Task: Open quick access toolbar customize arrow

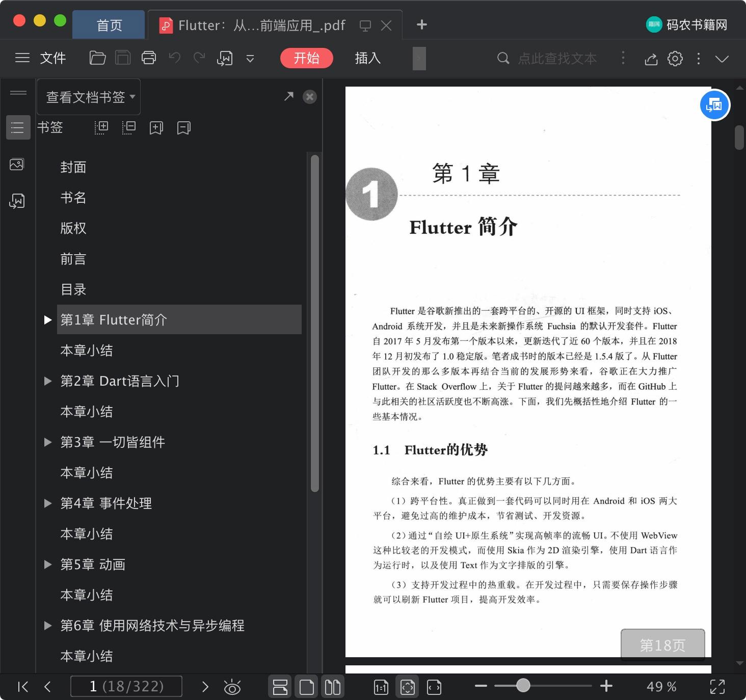Action: [250, 59]
